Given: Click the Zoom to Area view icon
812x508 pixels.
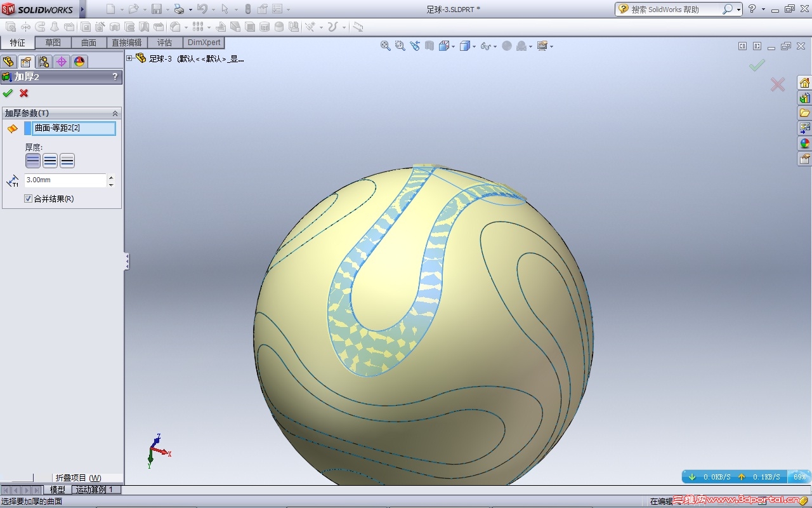Looking at the screenshot, I should [400, 46].
